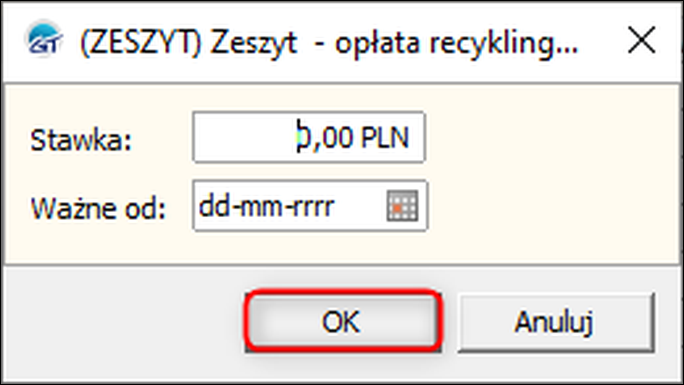Click blank space inside Stawka field's left side
This screenshot has width=684, height=385.
(244, 137)
